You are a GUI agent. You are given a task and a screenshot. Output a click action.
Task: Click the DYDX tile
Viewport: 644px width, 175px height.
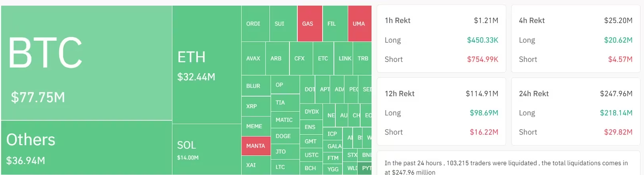(x=312, y=112)
